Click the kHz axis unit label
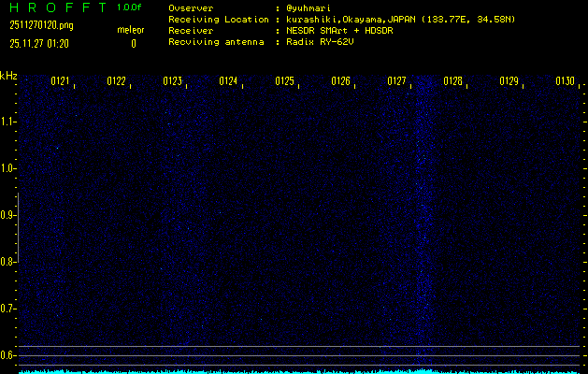The image size is (588, 374). [x=8, y=75]
